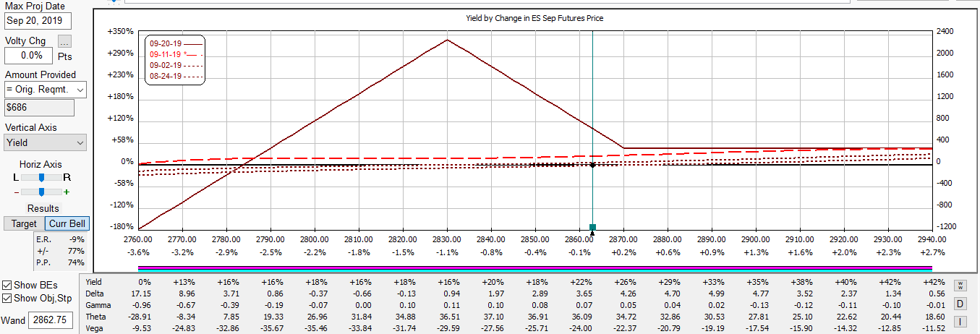The width and height of the screenshot is (980, 334).
Task: Open the Vertical Axis Yield dropdown
Action: click(x=45, y=142)
